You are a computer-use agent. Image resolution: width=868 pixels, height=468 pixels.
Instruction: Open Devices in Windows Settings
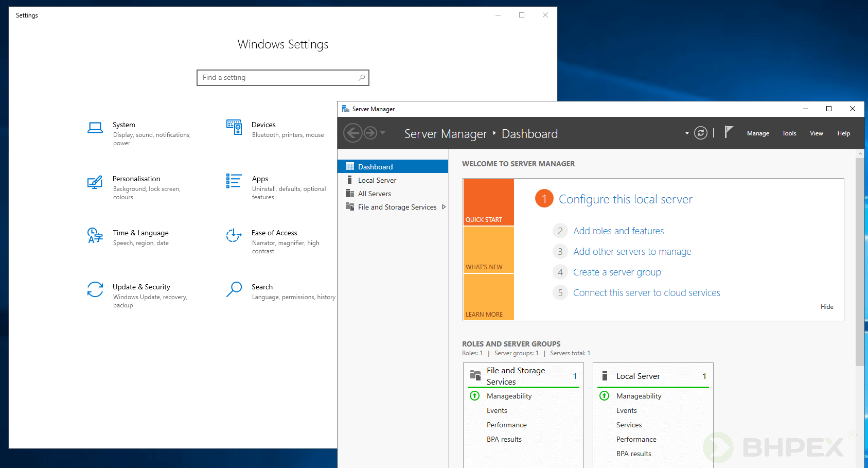coord(276,129)
